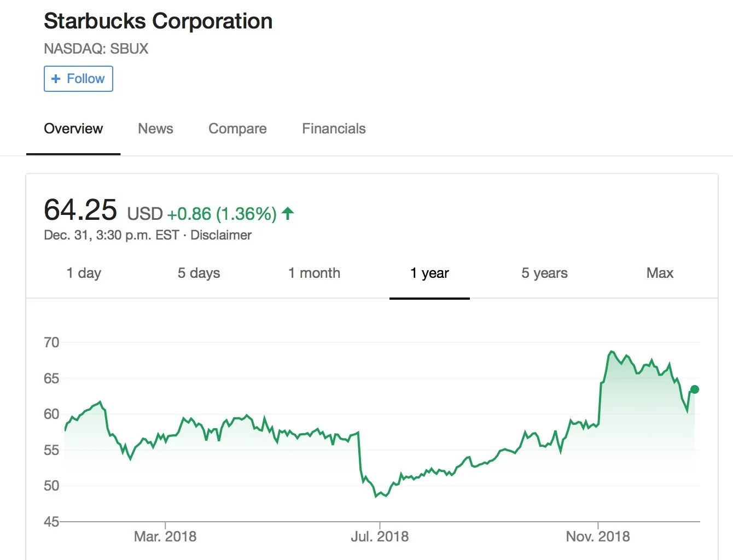Open the Overview tab

(73, 129)
